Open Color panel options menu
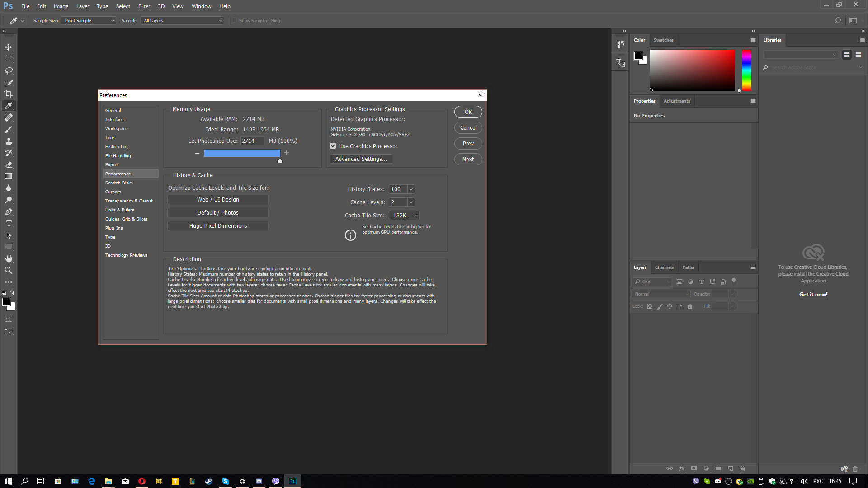This screenshot has height=488, width=868. coord(753,40)
